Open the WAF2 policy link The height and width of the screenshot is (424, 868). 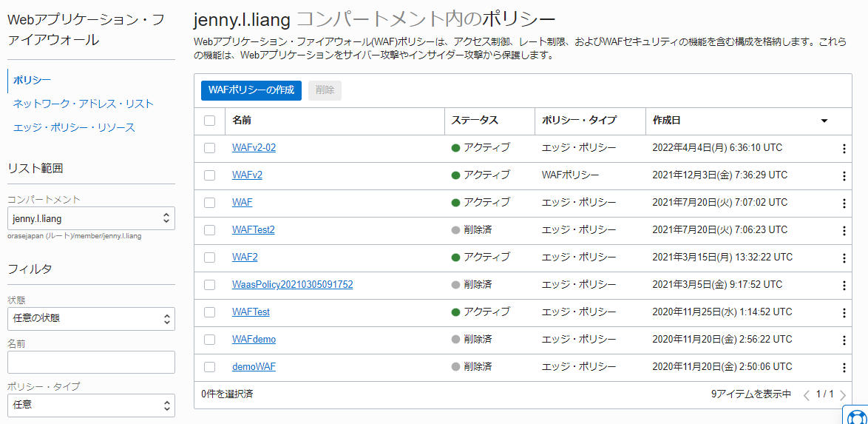click(245, 258)
